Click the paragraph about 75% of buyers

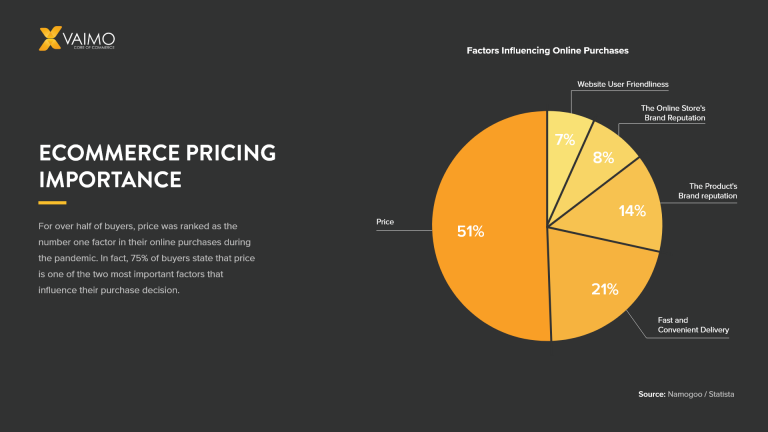(147, 258)
